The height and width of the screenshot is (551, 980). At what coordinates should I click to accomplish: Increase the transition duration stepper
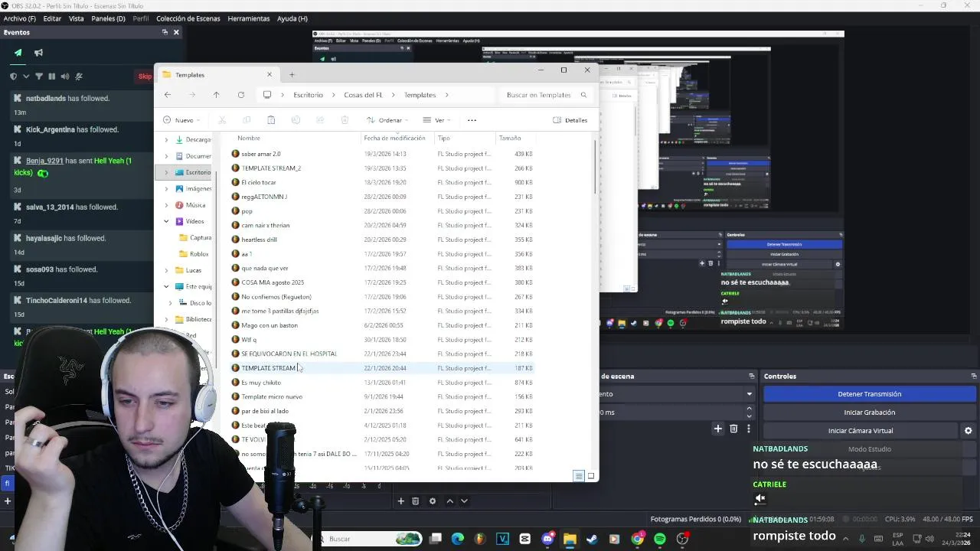pyautogui.click(x=750, y=409)
